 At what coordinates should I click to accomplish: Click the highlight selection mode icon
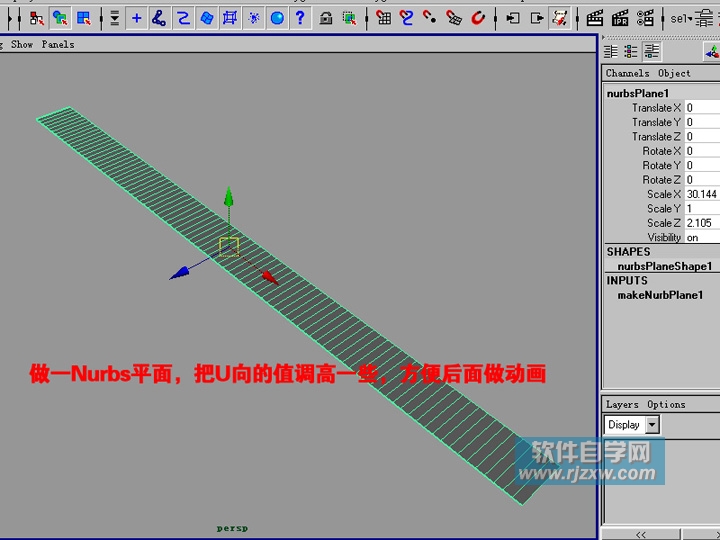tap(350, 18)
